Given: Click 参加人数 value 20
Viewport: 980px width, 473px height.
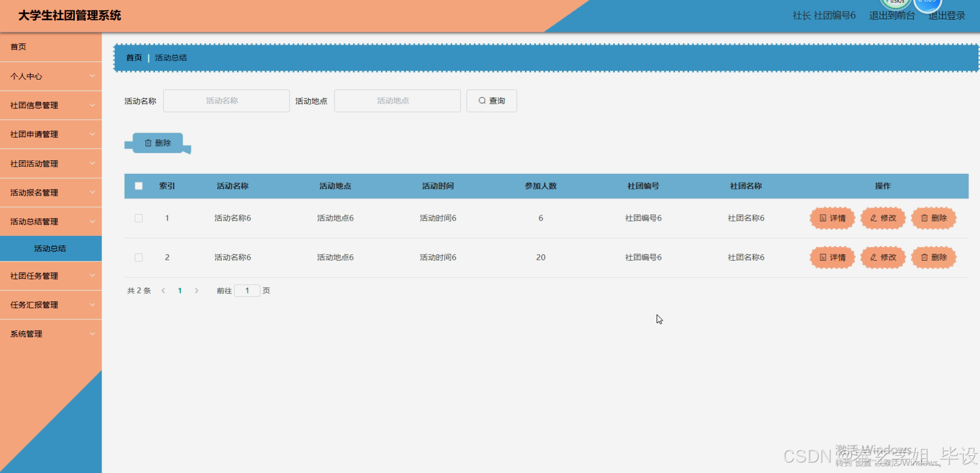Looking at the screenshot, I should point(540,258).
